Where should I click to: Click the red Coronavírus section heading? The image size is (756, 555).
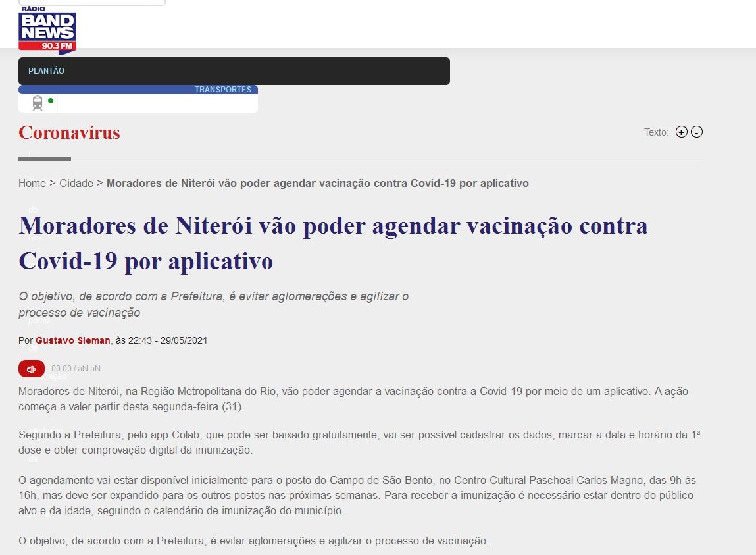[x=69, y=133]
